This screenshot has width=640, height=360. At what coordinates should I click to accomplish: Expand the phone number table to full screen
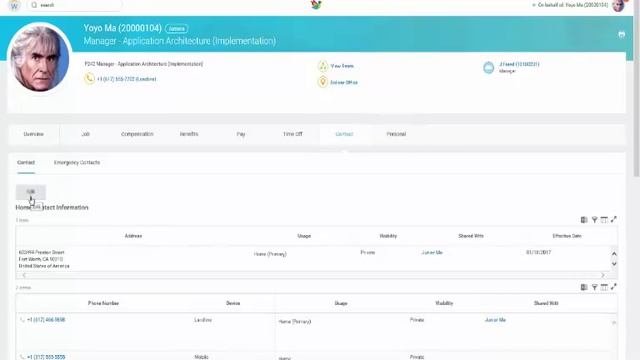click(613, 287)
